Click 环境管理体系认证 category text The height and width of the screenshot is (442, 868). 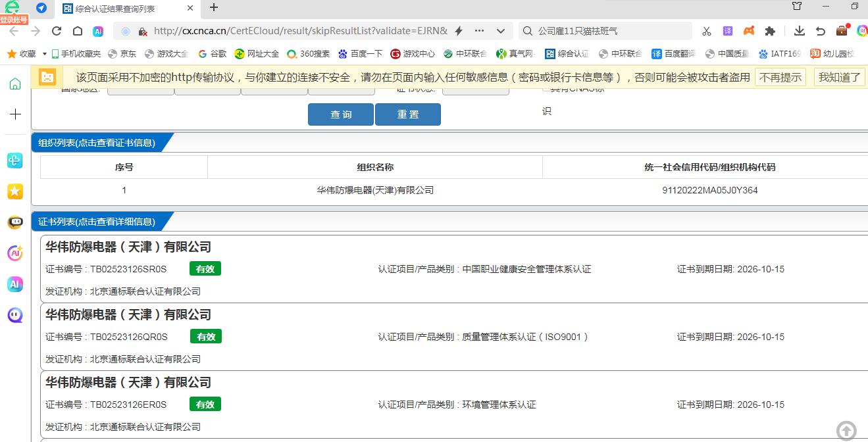click(499, 405)
